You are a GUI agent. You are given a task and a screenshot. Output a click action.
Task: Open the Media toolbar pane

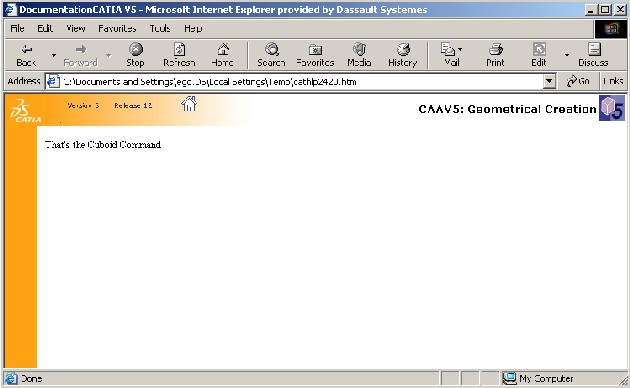pos(359,55)
